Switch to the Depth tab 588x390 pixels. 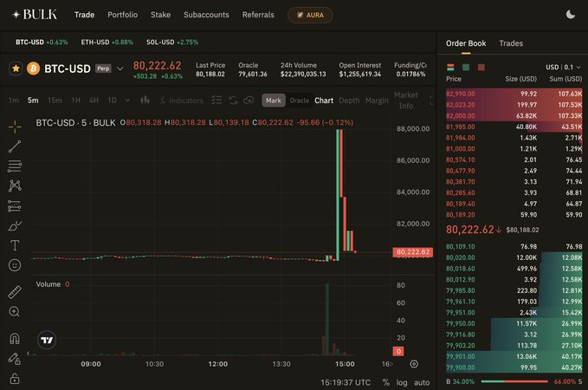349,101
